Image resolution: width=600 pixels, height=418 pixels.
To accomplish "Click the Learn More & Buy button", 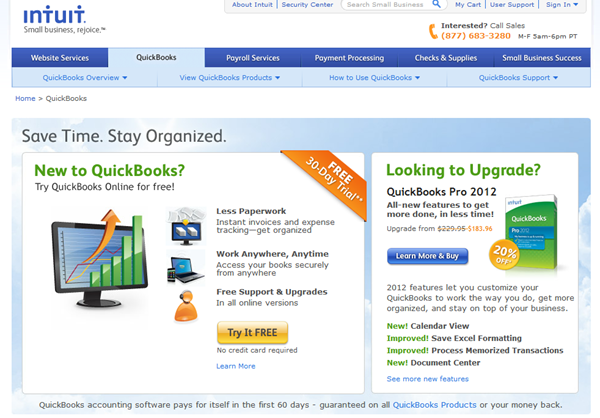I will 427,256.
